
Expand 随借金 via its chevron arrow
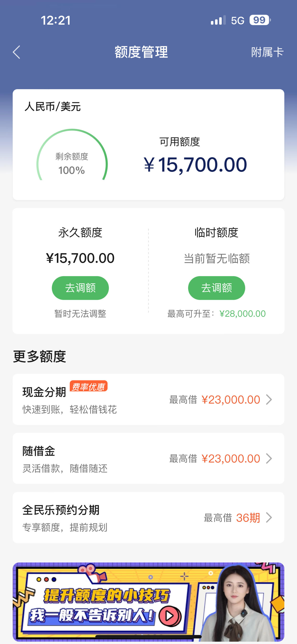tap(269, 458)
